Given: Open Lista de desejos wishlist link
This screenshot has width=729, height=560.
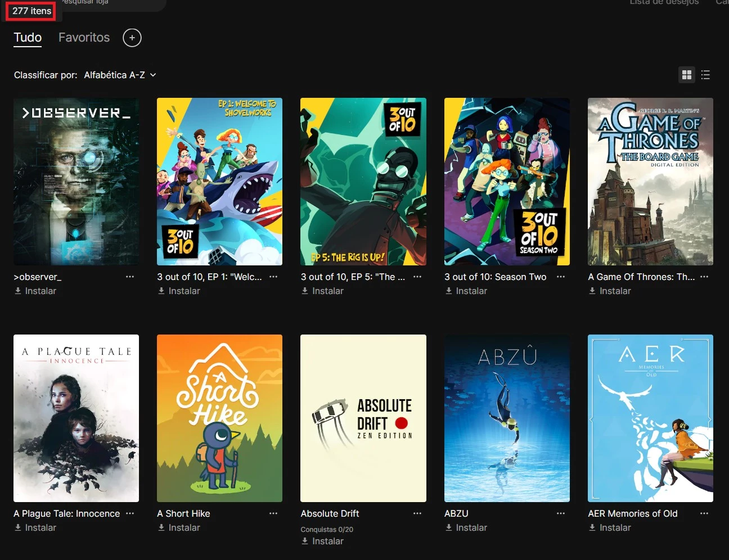Looking at the screenshot, I should click(x=664, y=3).
